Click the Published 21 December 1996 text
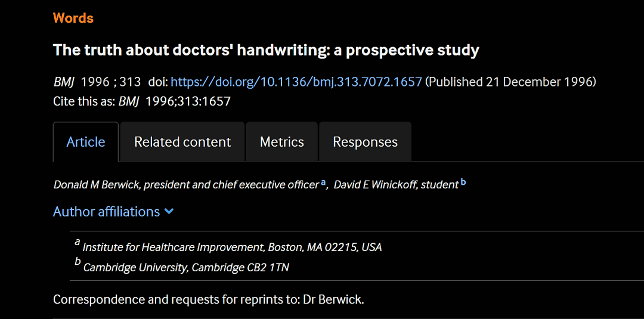The image size is (644, 319). click(x=510, y=82)
